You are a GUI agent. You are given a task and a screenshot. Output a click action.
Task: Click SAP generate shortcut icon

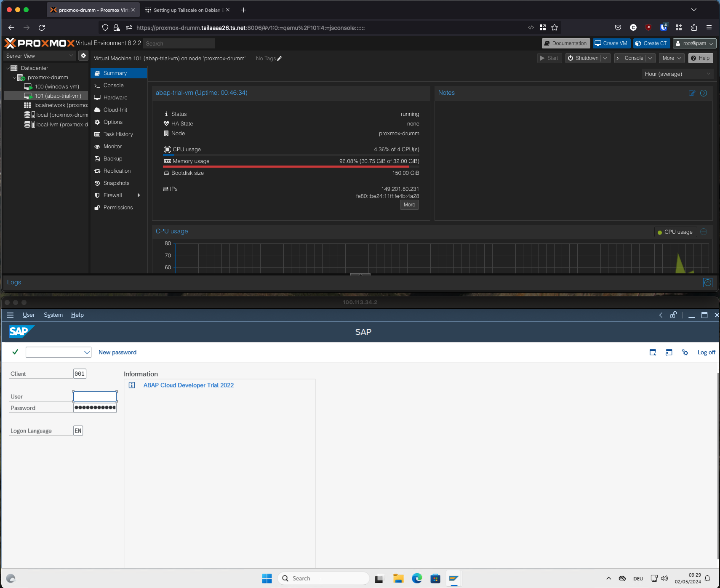click(669, 353)
